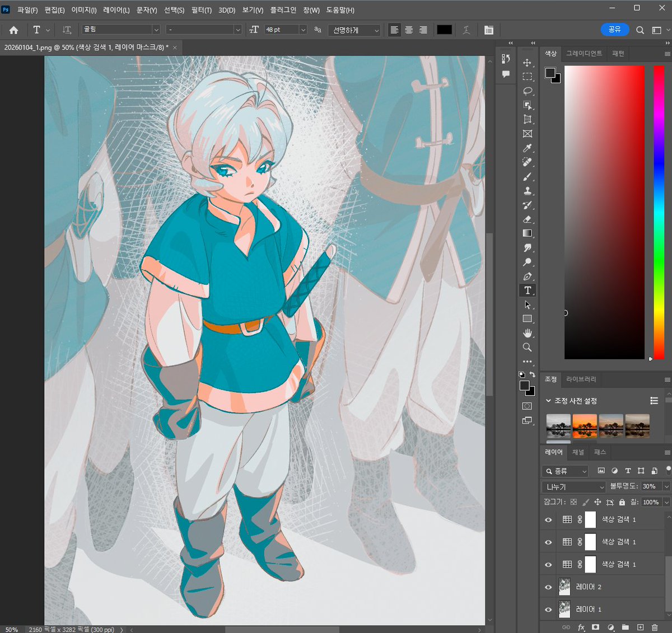The image size is (672, 633).
Task: Collapse 조정 사전 설정 section
Action: (x=548, y=401)
